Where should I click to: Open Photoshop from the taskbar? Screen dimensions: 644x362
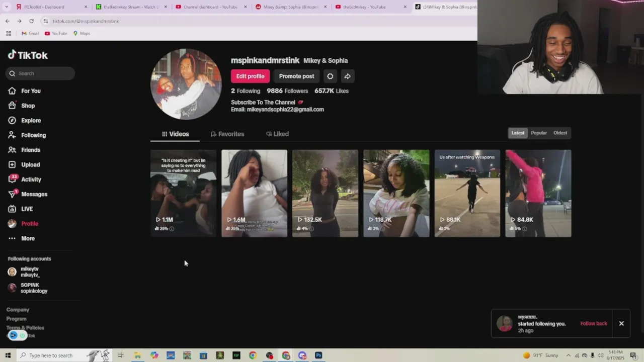tap(318, 355)
